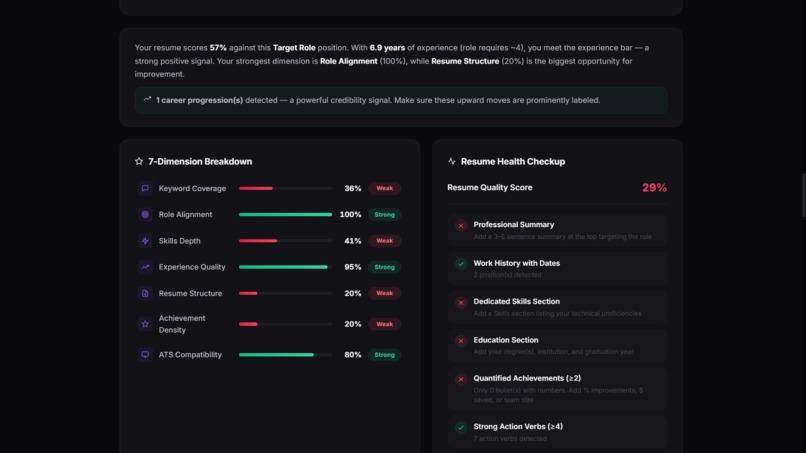
Task: Click the Strong badge on Experience Quality
Action: coord(384,267)
